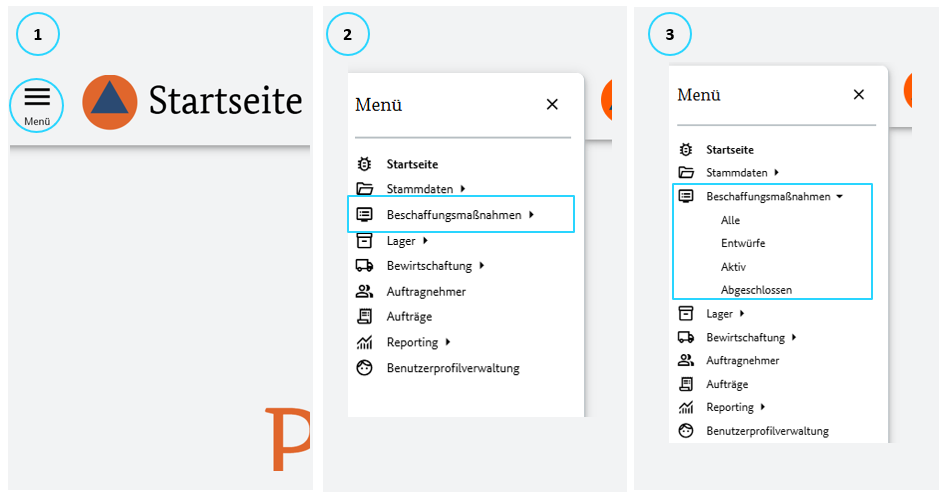Viewport: 945px width, 495px height.
Task: Click Bewirtschaftung truck icon in screenshot 2
Action: click(x=365, y=266)
